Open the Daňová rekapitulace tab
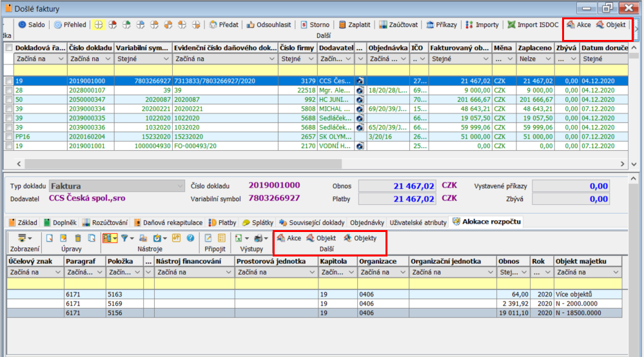 [170, 222]
